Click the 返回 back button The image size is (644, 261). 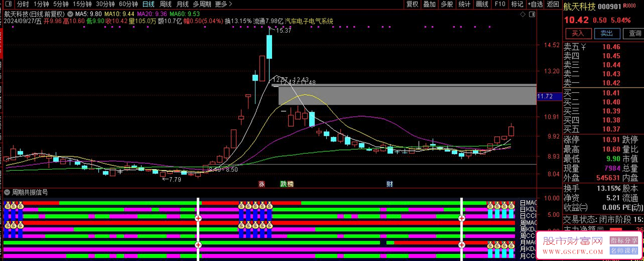coord(553,4)
